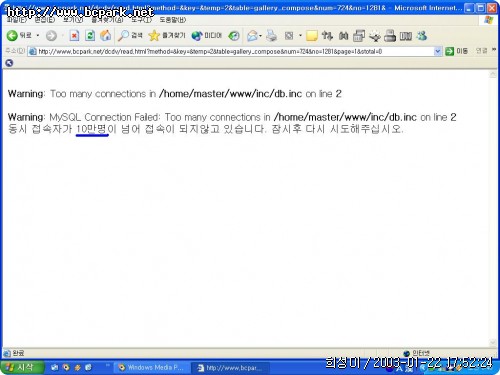Expand the address bar dropdown arrow
Image resolution: width=500 pixels, height=375 pixels.
pyautogui.click(x=438, y=51)
